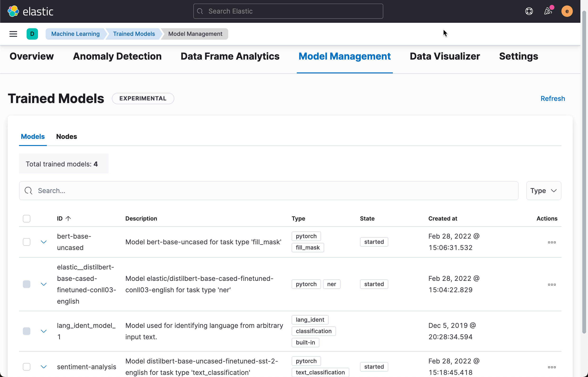The image size is (588, 377).
Task: Click the Machine Learning breadcrumb
Action: tap(75, 34)
